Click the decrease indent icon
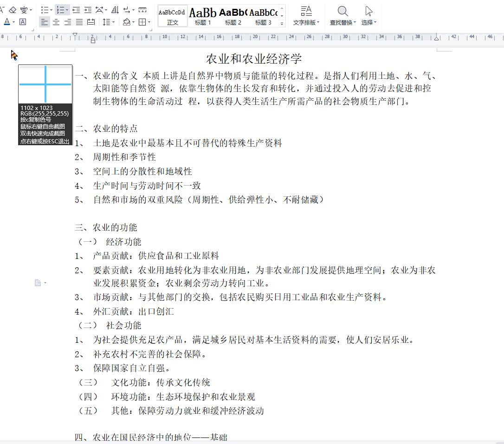Image resolution: width=504 pixels, height=444 pixels. [76, 10]
